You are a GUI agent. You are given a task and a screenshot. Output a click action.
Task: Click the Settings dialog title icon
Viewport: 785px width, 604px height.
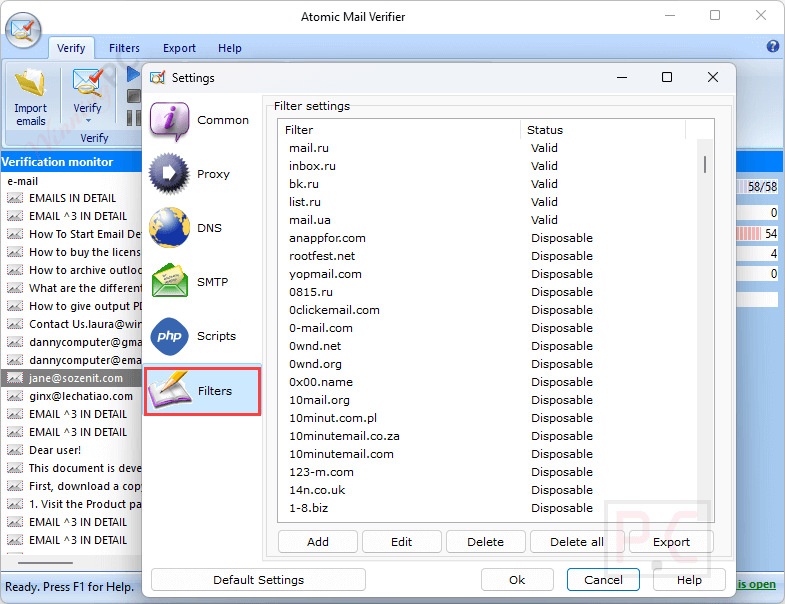(158, 78)
